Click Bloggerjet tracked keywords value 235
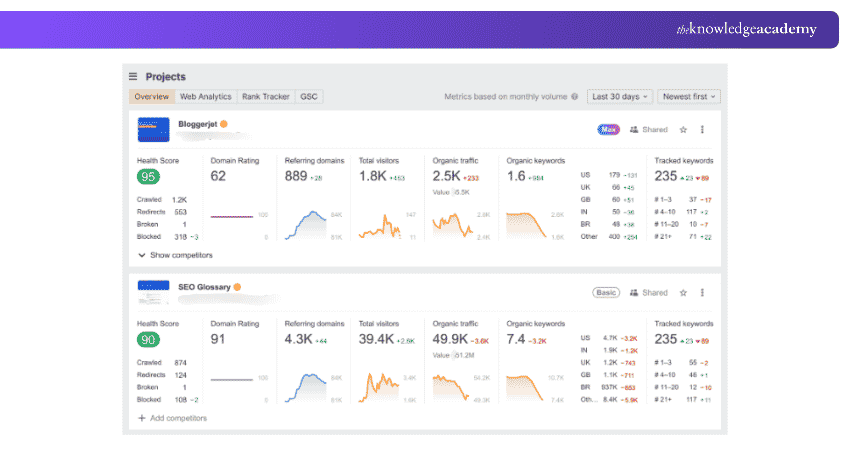The image size is (850, 450). [666, 176]
